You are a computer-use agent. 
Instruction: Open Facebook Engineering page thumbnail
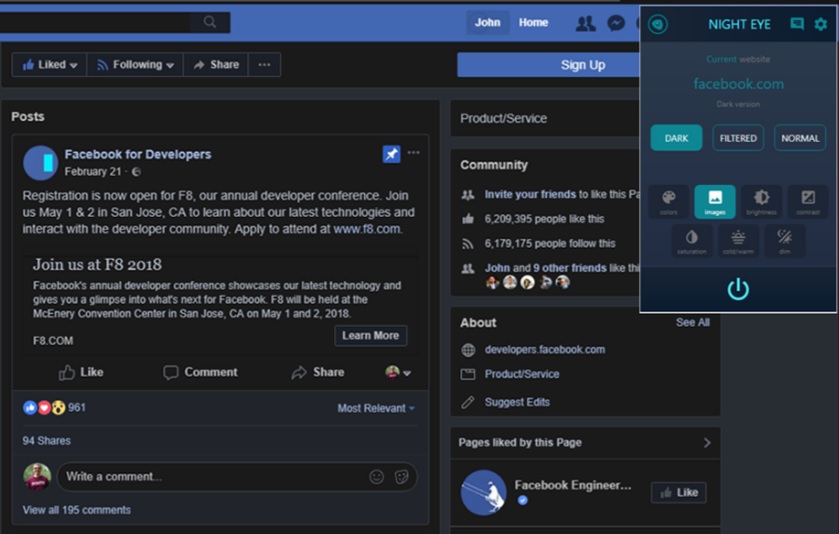tap(484, 492)
